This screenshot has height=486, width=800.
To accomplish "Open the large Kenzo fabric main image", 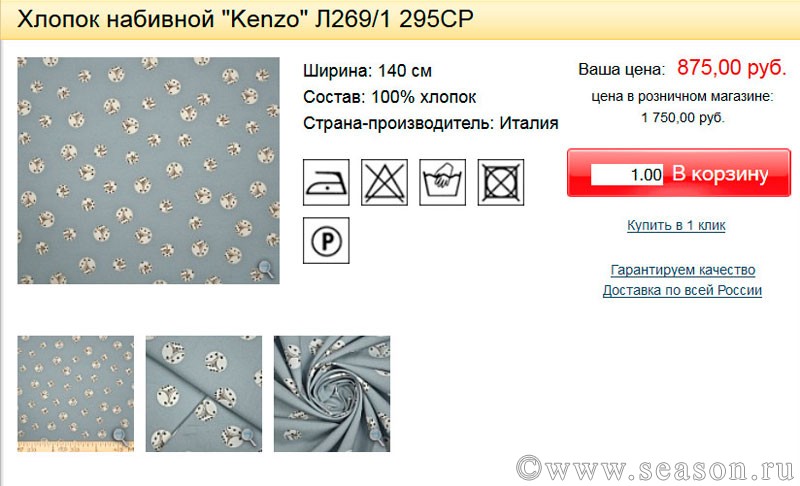I will [x=148, y=170].
